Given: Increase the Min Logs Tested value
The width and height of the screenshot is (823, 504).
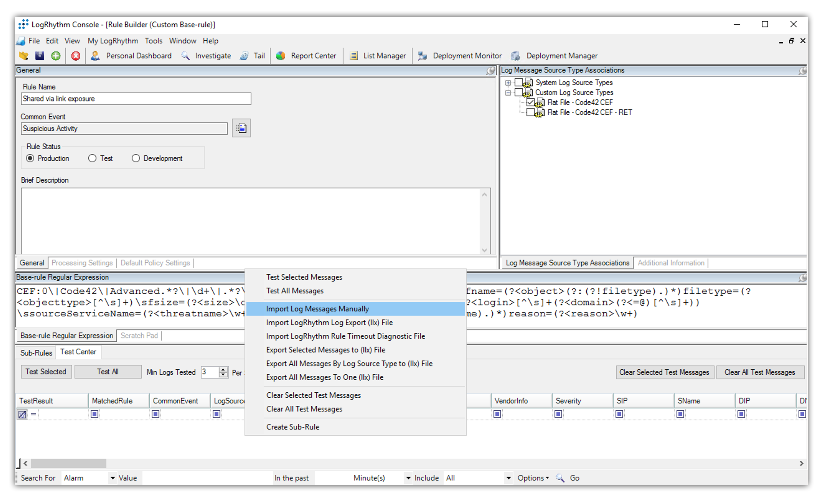Looking at the screenshot, I should [x=223, y=370].
